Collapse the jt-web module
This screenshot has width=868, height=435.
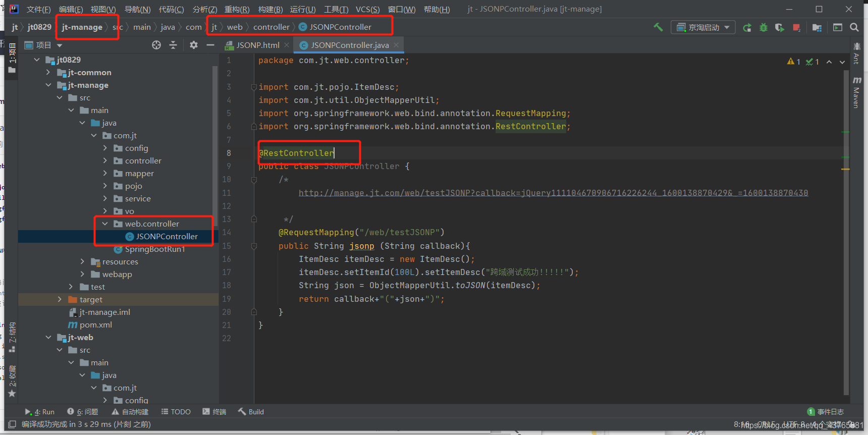pyautogui.click(x=48, y=337)
